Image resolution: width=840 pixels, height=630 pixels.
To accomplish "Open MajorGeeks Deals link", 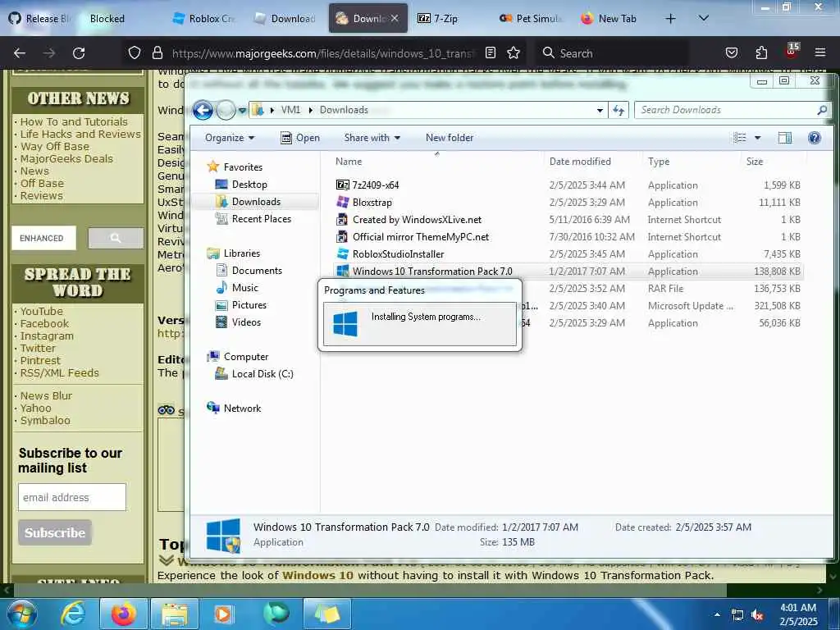I will pyautogui.click(x=66, y=159).
